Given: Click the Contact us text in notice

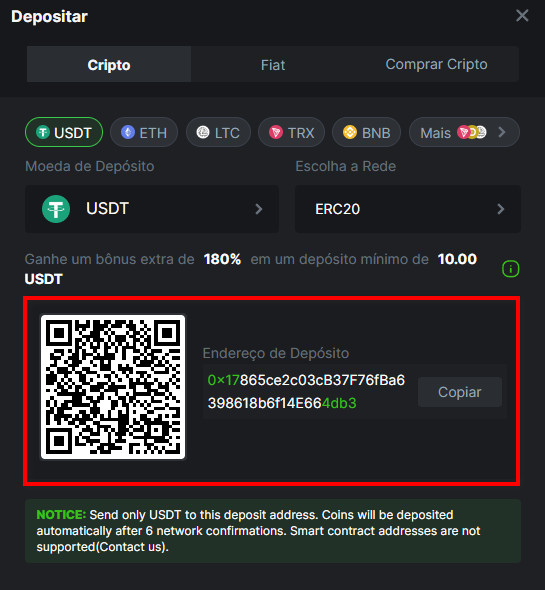Looking at the screenshot, I should click(x=132, y=547).
